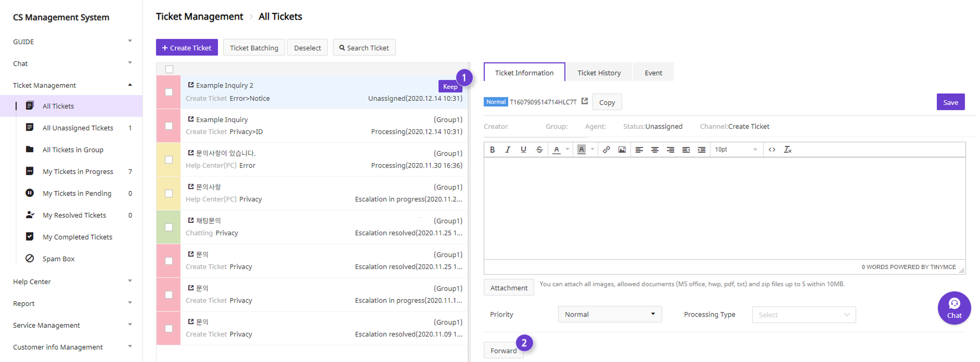Select the 문의사항 Help Center ticket checkbox

[x=169, y=193]
